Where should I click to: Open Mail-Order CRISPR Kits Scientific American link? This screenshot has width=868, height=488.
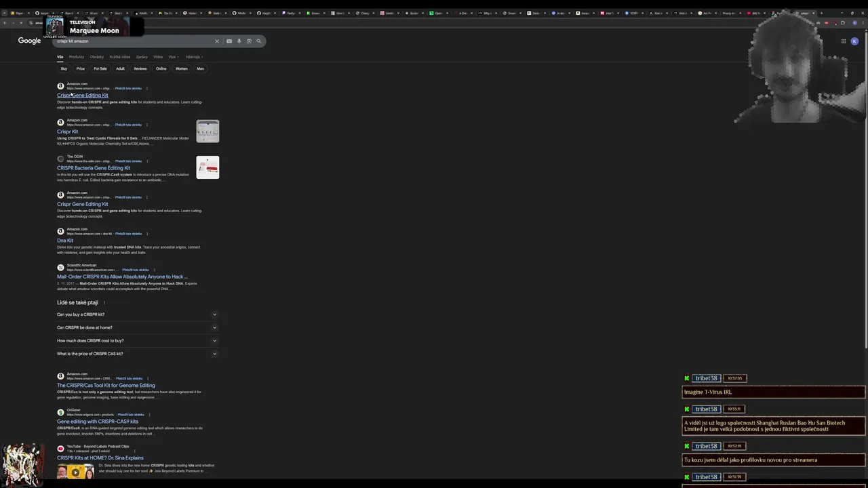[122, 277]
